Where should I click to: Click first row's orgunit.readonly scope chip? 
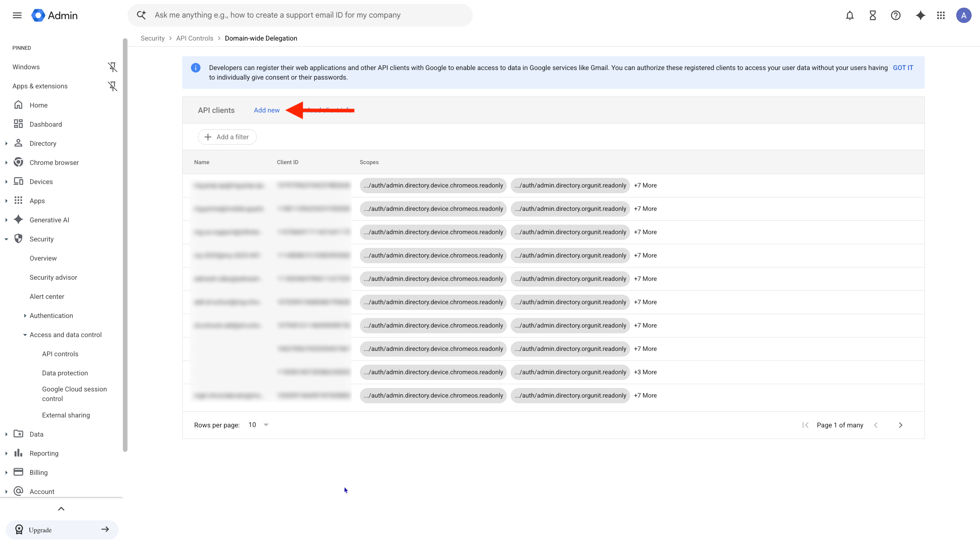570,185
